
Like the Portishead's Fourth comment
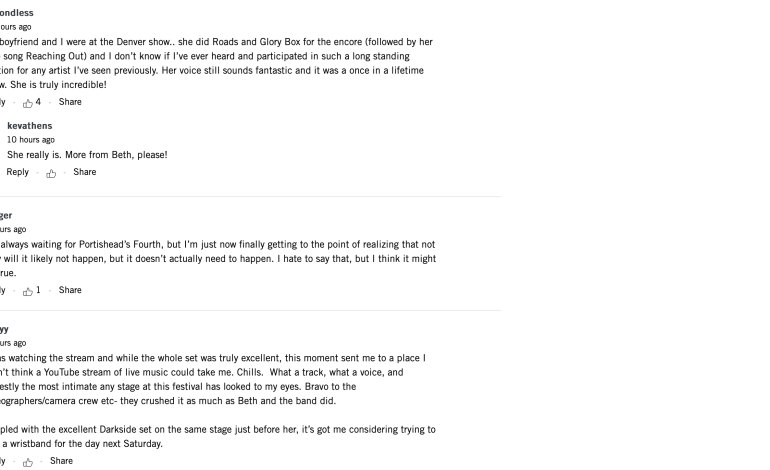click(28, 291)
